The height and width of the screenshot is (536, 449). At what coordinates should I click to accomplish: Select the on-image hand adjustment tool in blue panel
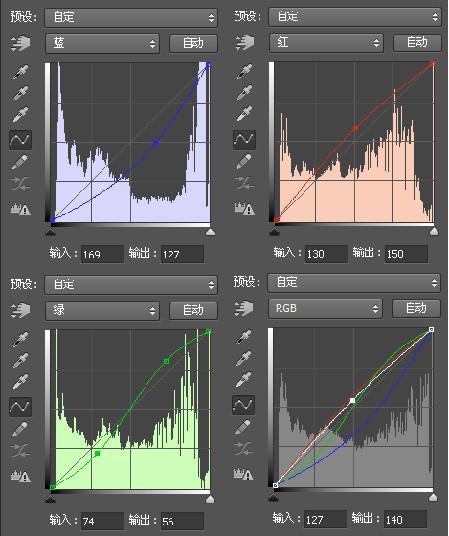point(21,43)
